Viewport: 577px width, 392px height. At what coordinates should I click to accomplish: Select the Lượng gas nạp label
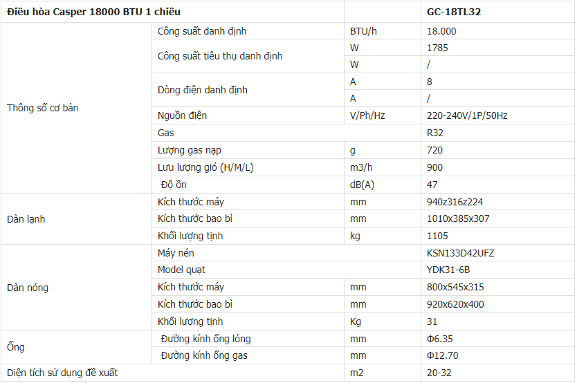point(190,150)
